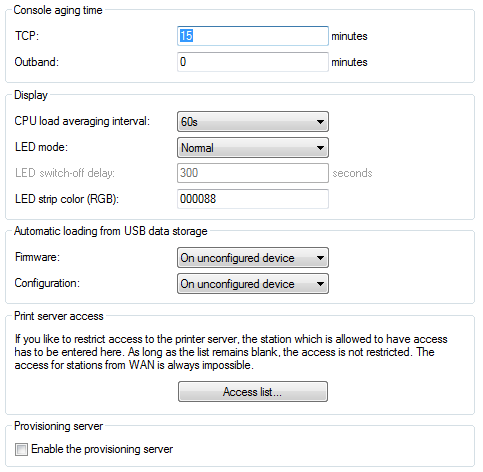Click the Print server access heading
The width and height of the screenshot is (483, 472).
59,316
